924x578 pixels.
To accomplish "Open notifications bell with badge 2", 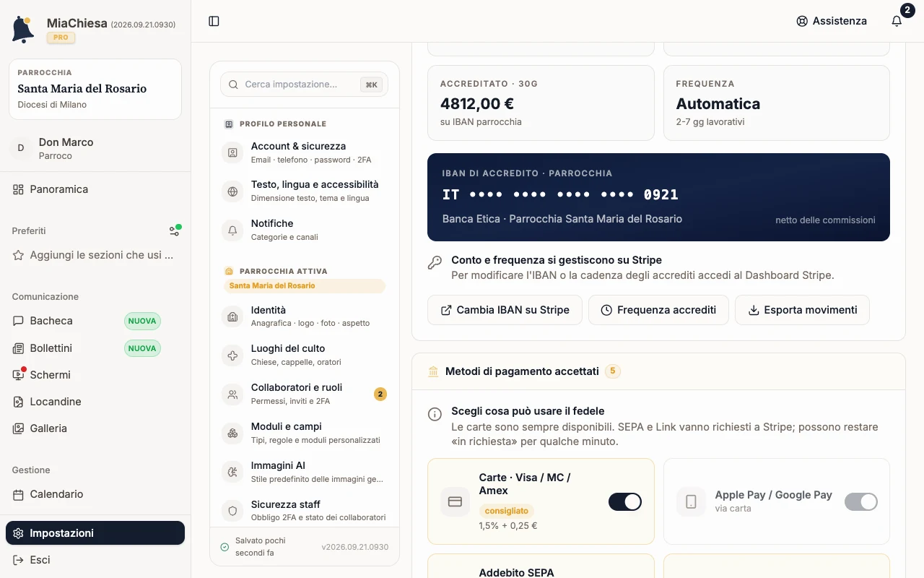I will coord(897,21).
